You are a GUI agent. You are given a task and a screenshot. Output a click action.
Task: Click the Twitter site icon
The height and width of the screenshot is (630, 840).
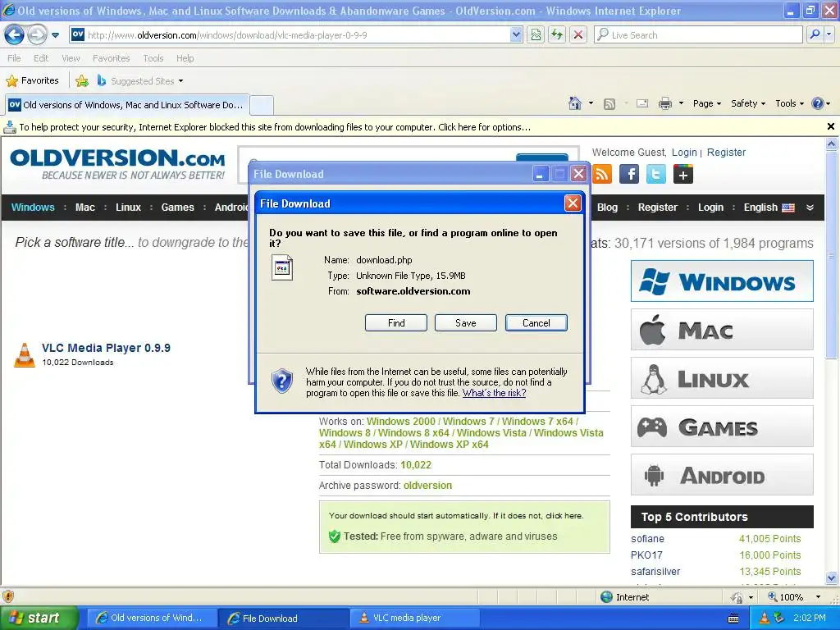[x=655, y=174]
